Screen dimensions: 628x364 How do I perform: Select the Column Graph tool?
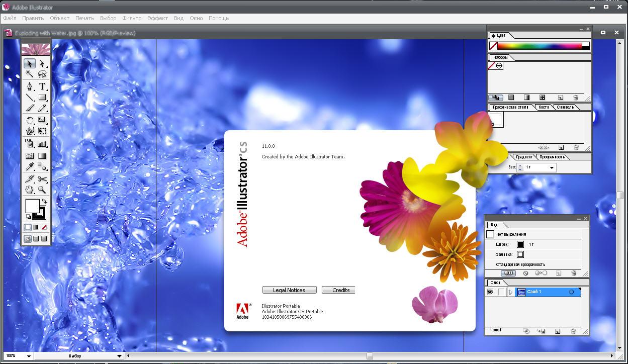42,143
